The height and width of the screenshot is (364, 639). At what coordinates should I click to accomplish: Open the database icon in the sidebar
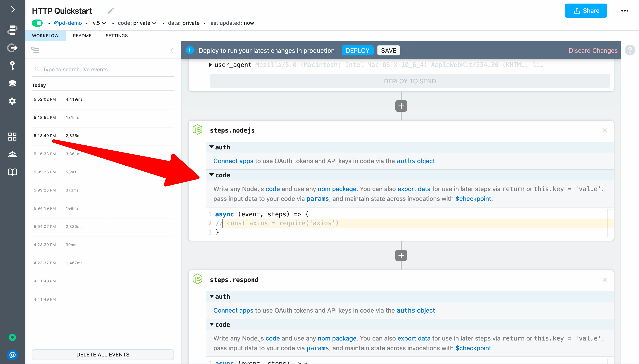pyautogui.click(x=12, y=83)
